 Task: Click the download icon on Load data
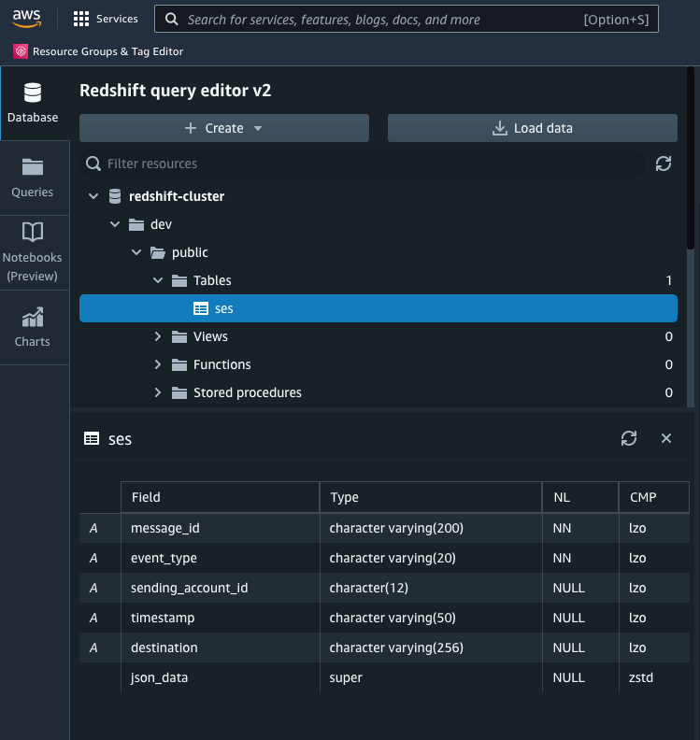click(500, 128)
